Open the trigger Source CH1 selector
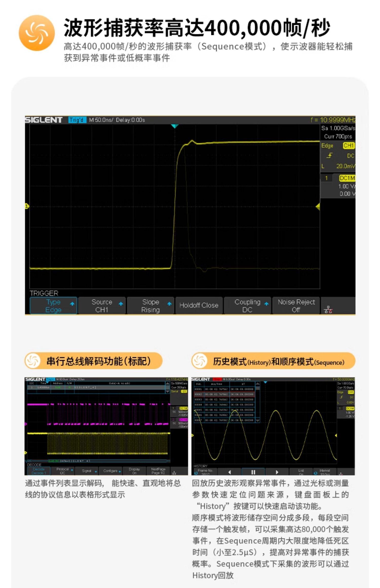The width and height of the screenshot is (380, 588). coord(102,306)
